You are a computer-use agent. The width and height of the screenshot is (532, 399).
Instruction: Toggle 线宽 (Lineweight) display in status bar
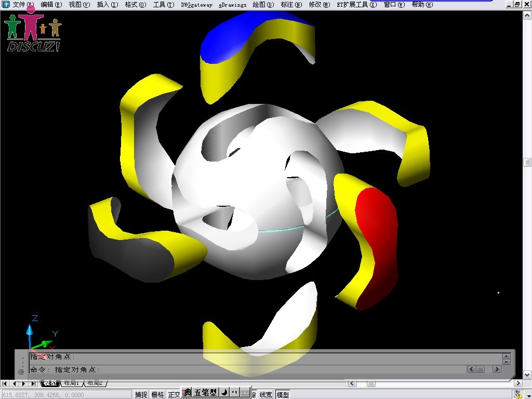265,394
